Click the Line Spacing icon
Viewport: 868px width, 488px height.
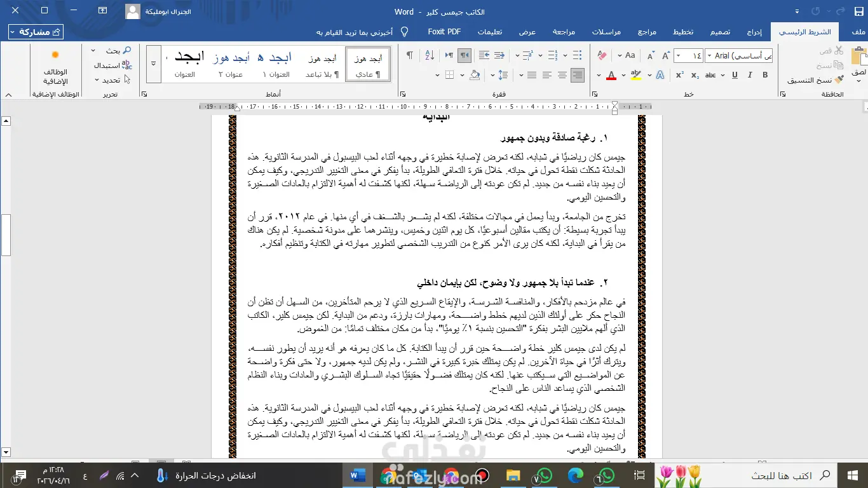tap(503, 75)
